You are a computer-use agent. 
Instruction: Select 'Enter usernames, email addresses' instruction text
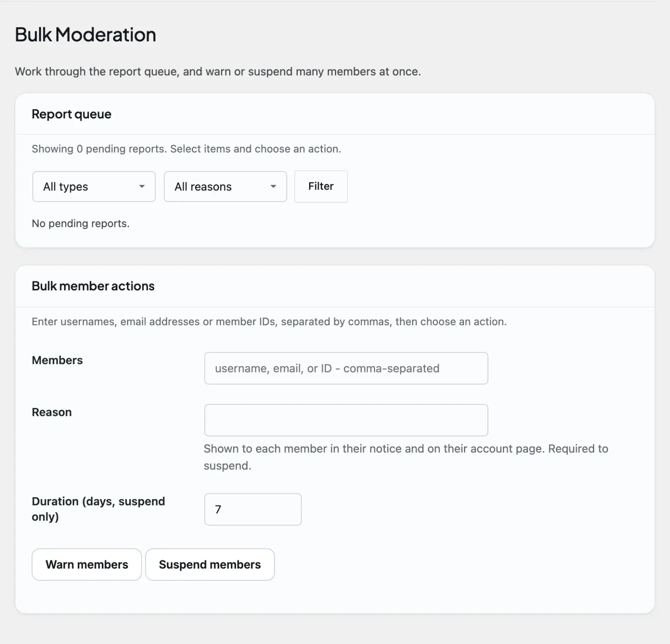pos(269,322)
